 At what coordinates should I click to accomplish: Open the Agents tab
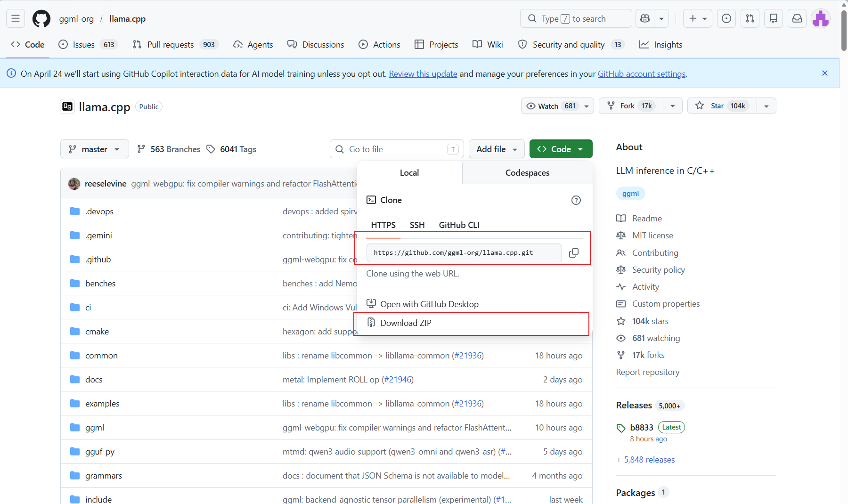[253, 45]
